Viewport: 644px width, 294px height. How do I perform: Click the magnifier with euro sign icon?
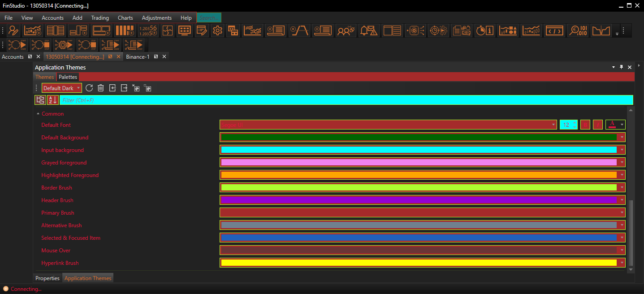click(578, 30)
